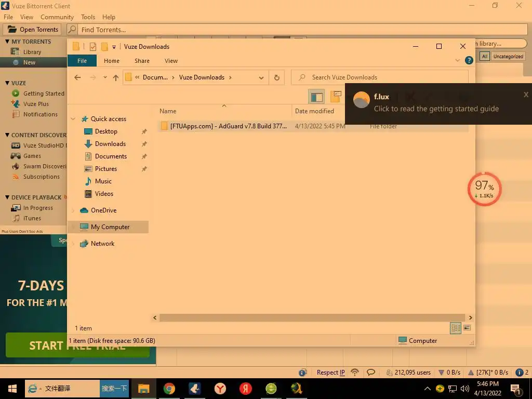Open Explorer Help question mark icon
The width and height of the screenshot is (532, 399).
click(x=469, y=60)
